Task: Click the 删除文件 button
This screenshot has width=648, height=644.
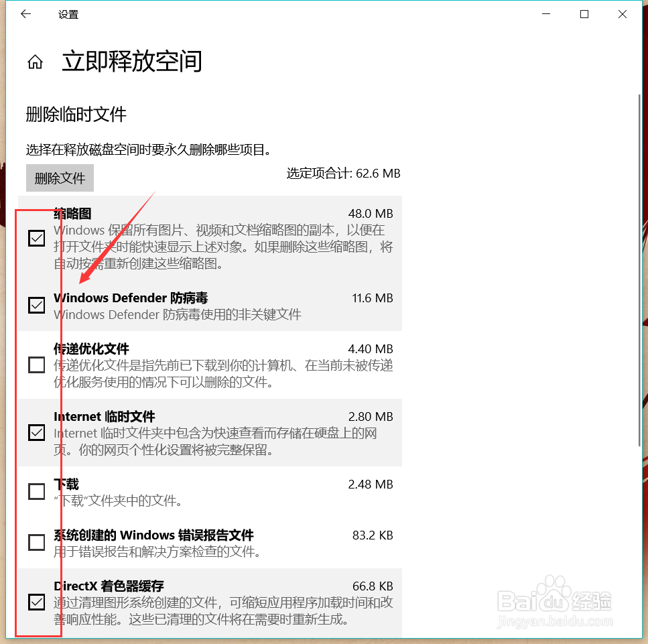Action: coord(59,178)
